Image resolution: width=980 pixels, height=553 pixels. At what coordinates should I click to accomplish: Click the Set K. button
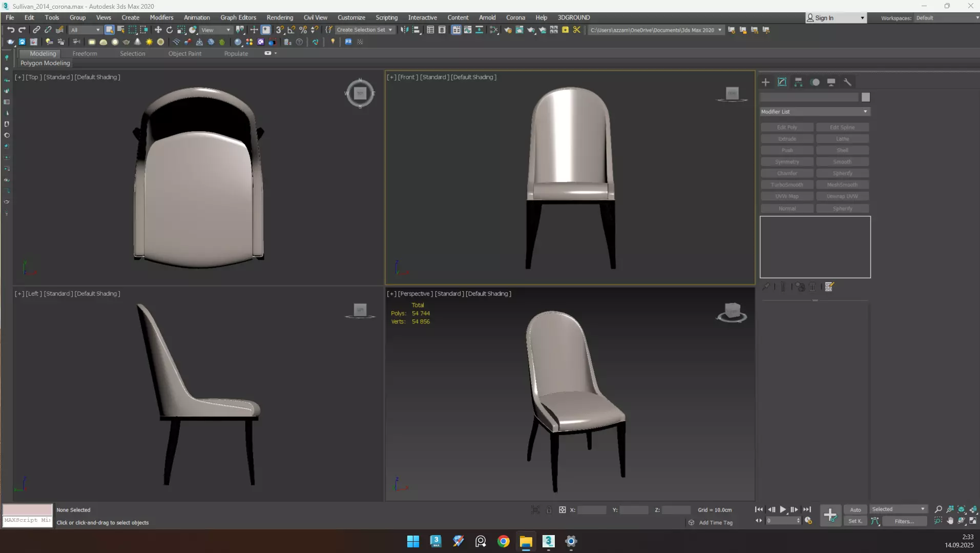click(x=856, y=521)
